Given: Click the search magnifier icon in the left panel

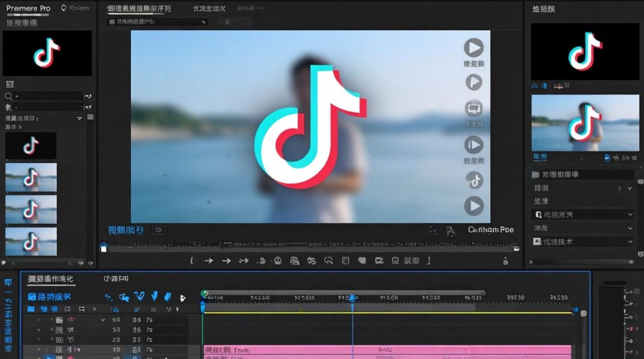Looking at the screenshot, I should pyautogui.click(x=9, y=96).
